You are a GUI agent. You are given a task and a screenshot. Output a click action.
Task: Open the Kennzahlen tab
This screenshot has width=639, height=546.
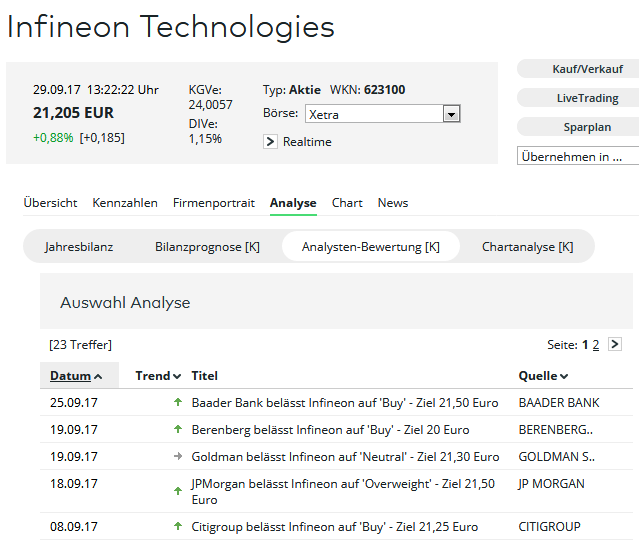[x=125, y=203]
